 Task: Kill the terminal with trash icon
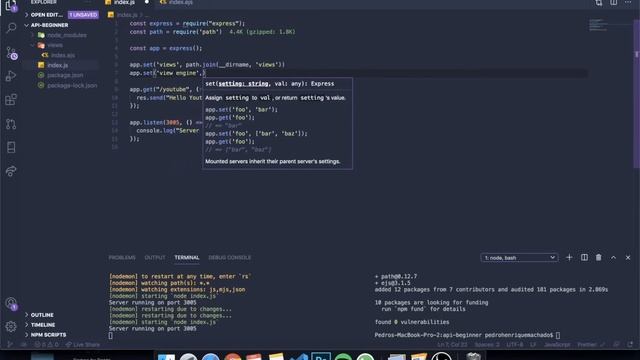pyautogui.click(x=598, y=258)
